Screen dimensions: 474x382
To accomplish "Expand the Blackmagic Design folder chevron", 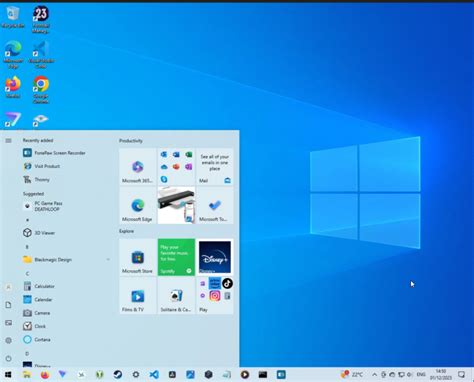I will coord(108,259).
